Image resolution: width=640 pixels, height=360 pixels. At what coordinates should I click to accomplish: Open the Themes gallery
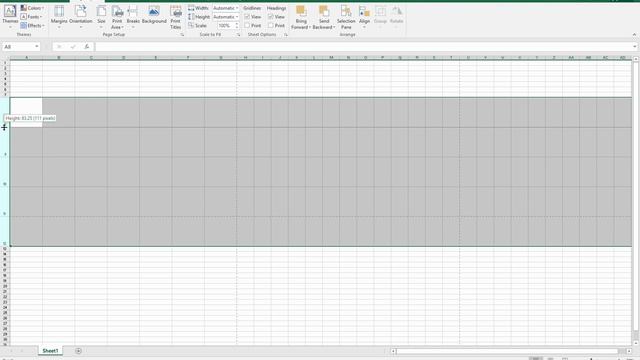click(x=10, y=16)
